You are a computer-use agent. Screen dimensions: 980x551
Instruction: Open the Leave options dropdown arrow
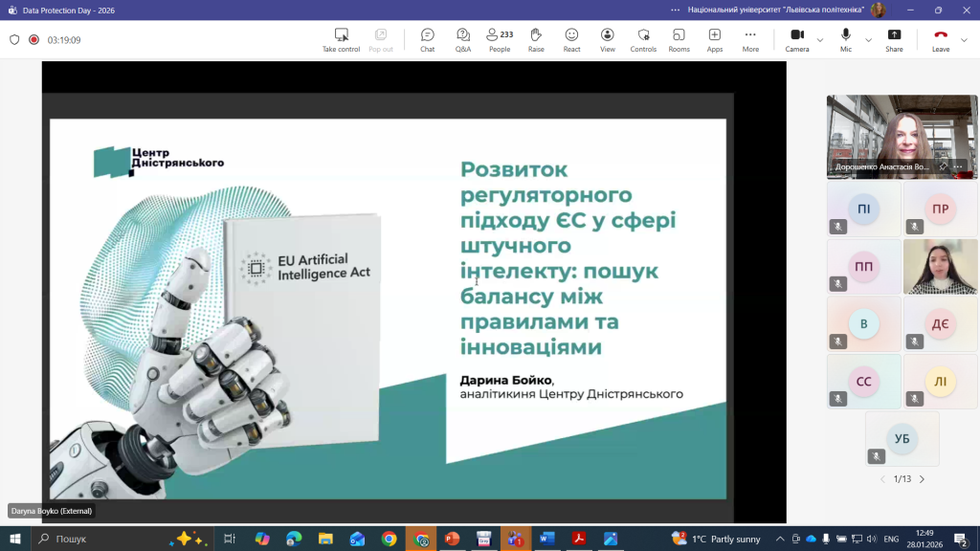click(x=964, y=40)
